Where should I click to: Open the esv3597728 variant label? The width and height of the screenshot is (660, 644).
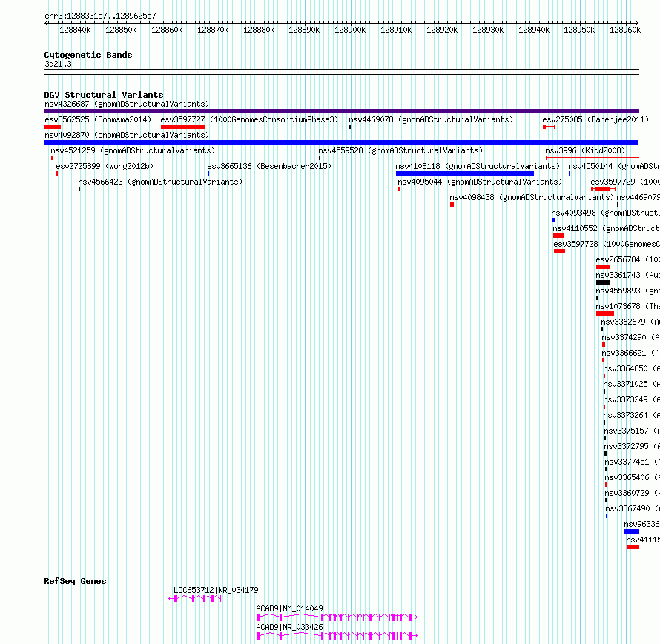point(607,244)
